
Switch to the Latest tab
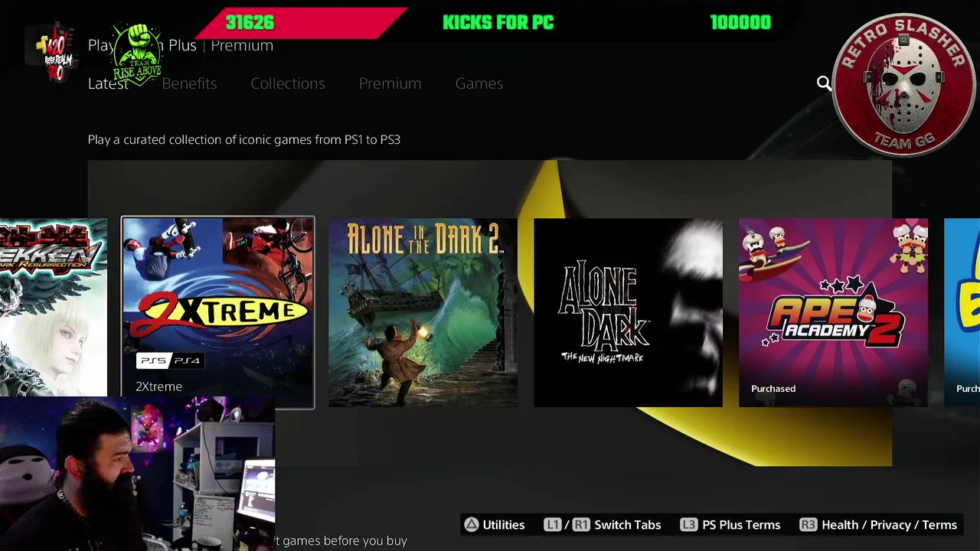[108, 83]
